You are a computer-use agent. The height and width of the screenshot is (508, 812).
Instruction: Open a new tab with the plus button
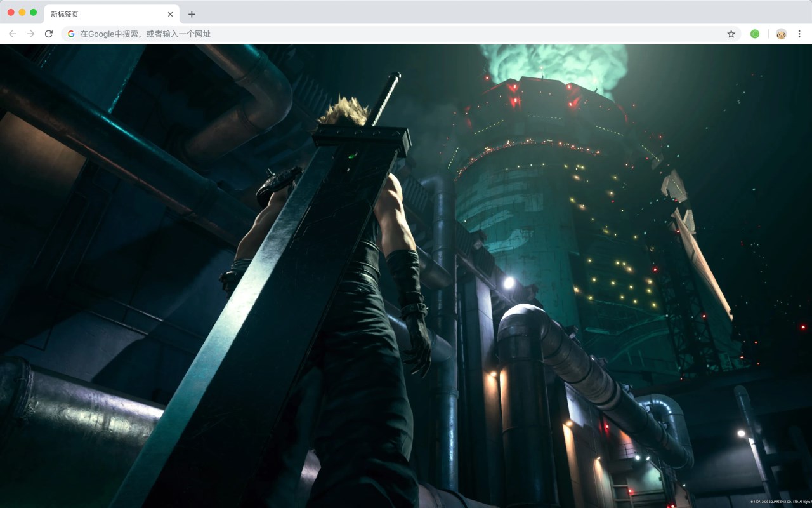(192, 14)
